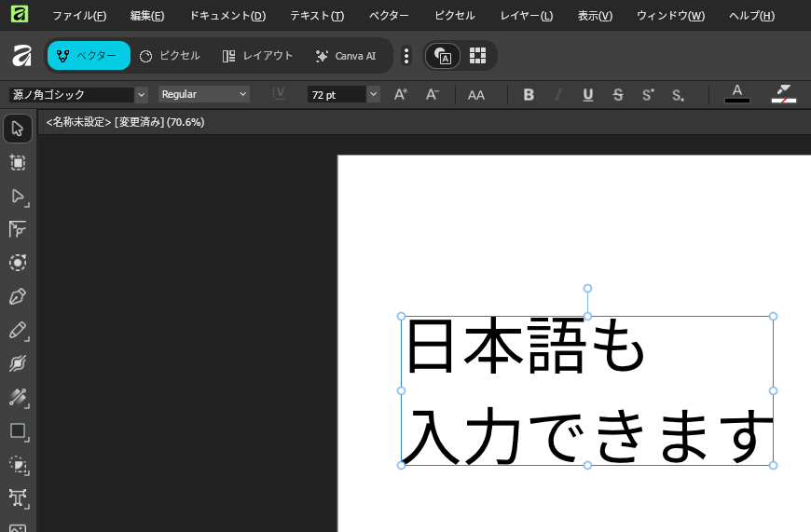Select the Rectangle shape tool

click(19, 431)
